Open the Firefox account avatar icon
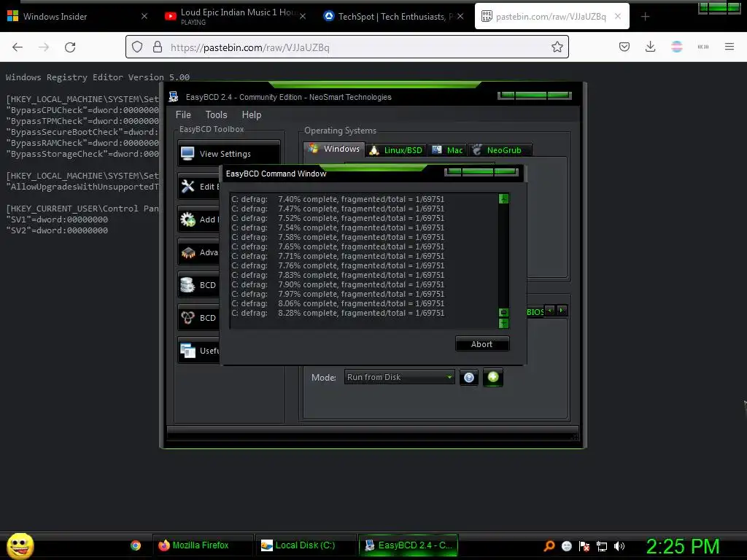 pyautogui.click(x=676, y=47)
